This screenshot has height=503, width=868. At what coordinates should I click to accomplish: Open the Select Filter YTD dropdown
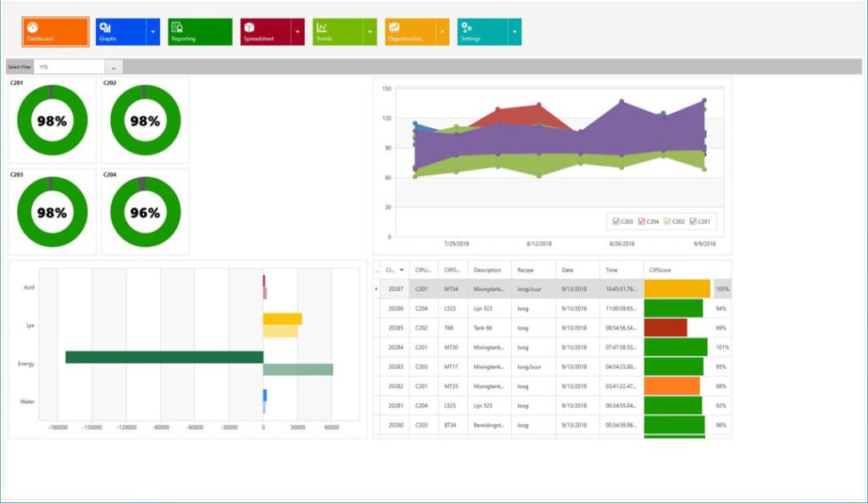(x=114, y=67)
